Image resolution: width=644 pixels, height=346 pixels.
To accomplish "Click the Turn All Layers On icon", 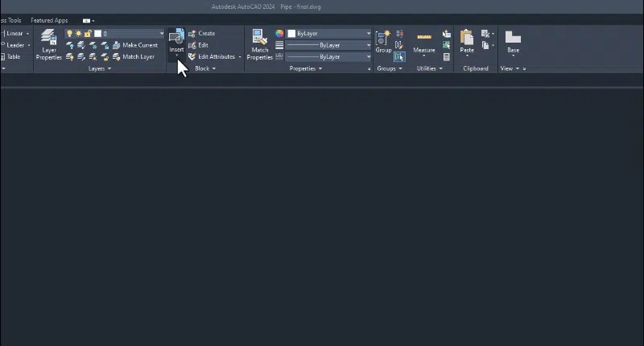I will click(x=70, y=56).
